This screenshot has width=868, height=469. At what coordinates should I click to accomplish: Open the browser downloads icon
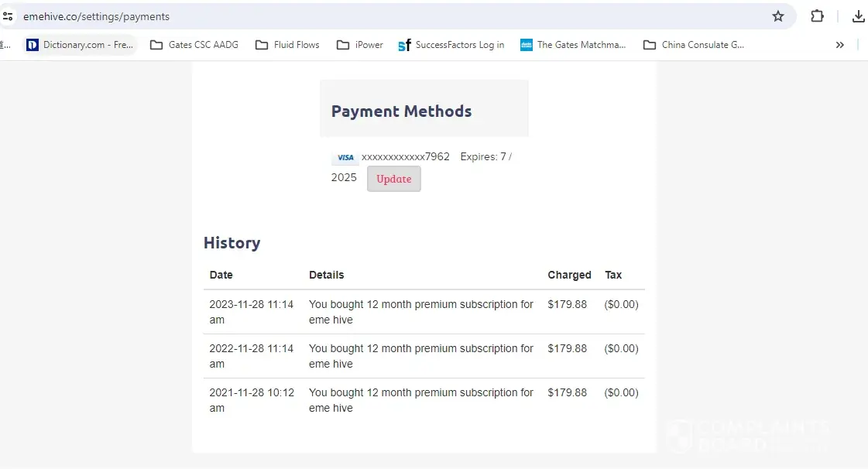coord(858,16)
